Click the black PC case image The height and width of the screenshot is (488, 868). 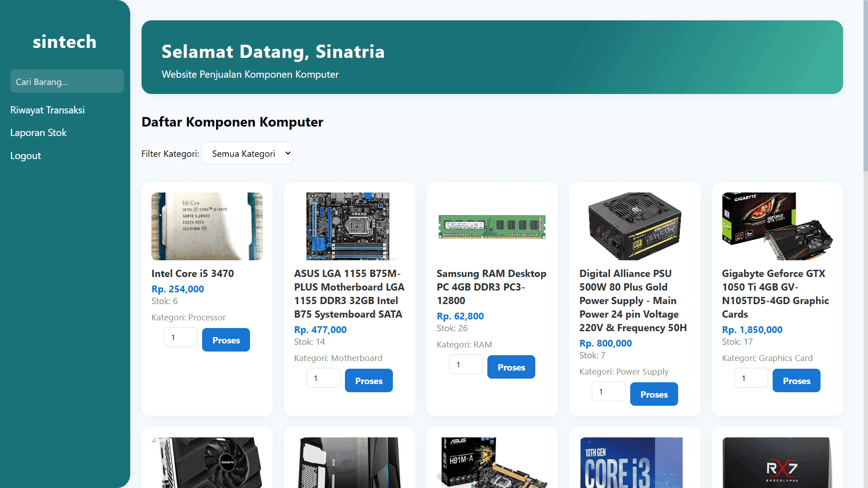click(x=349, y=462)
